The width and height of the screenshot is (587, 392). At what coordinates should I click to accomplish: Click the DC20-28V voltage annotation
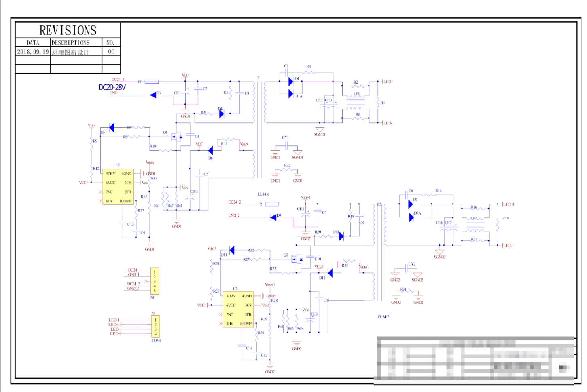112,87
